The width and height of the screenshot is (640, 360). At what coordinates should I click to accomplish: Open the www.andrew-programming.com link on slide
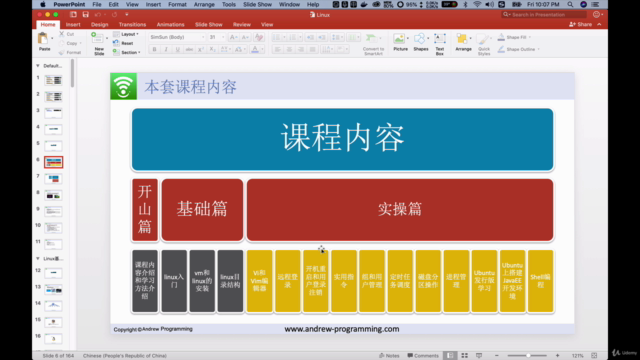(x=342, y=329)
